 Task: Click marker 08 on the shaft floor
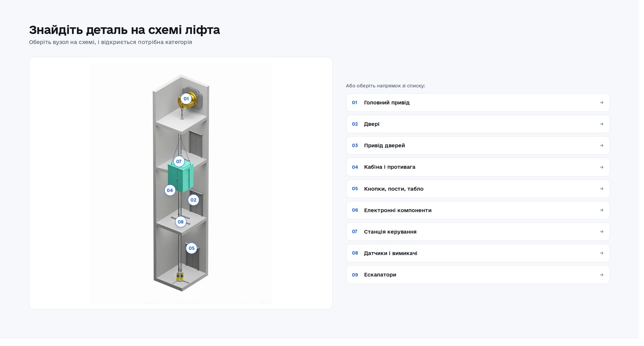click(181, 222)
